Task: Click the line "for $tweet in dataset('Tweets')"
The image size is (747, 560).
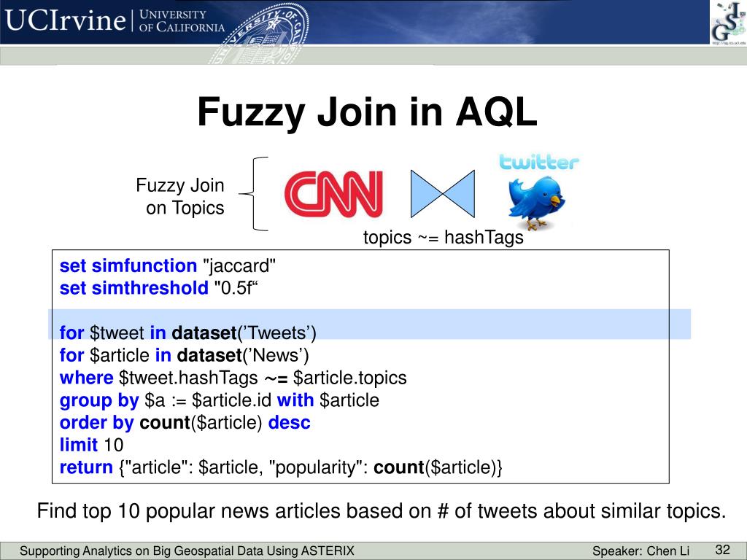Action: [187, 332]
